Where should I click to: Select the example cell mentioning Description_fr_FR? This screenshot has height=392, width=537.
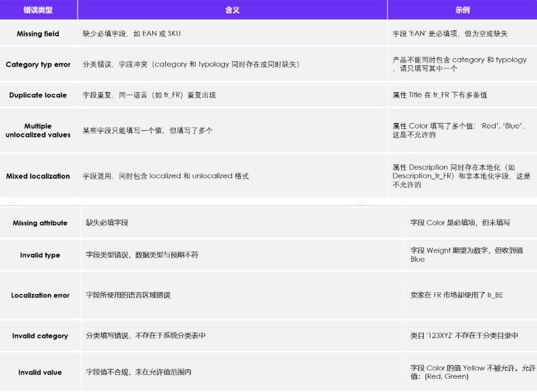coord(461,176)
